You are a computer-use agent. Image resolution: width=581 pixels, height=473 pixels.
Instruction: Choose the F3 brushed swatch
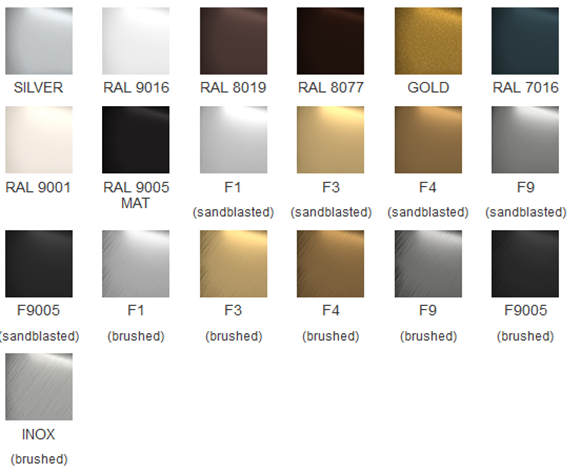click(x=233, y=264)
